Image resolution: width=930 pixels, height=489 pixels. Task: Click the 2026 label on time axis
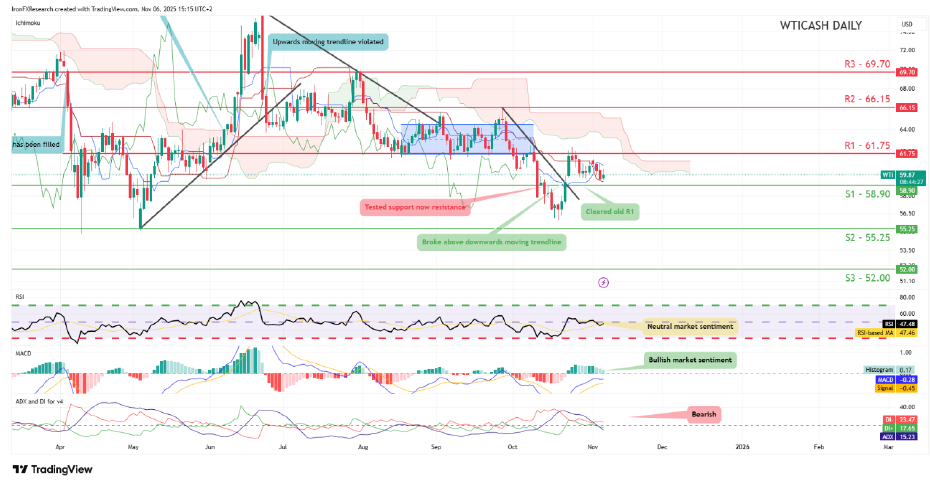tap(742, 446)
